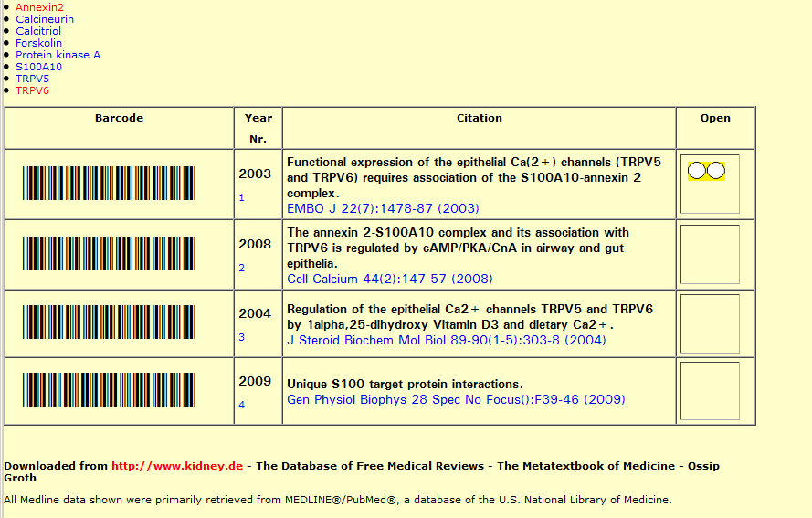The height and width of the screenshot is (518, 812).
Task: Open the red TRPV6 keyword link
Action: [32, 90]
